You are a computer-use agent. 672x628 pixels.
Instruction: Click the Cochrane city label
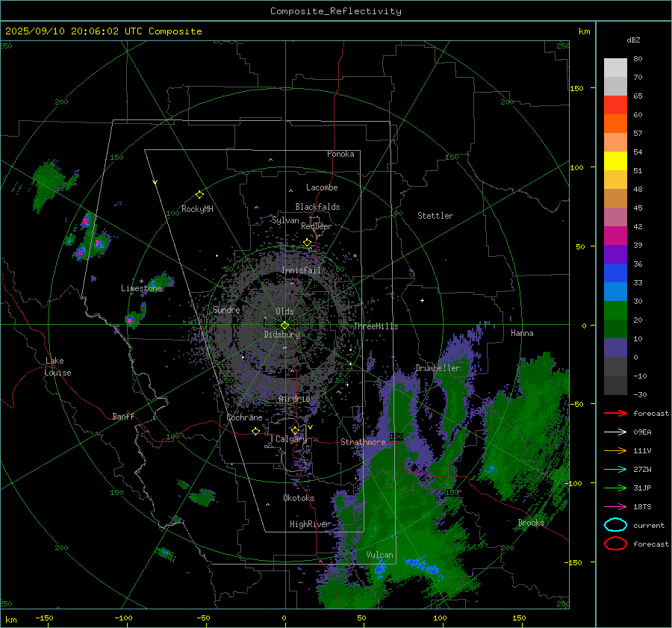pyautogui.click(x=244, y=417)
